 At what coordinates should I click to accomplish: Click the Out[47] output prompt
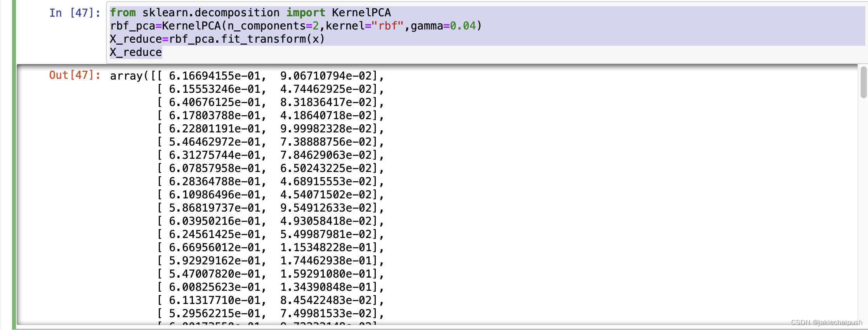[x=75, y=75]
